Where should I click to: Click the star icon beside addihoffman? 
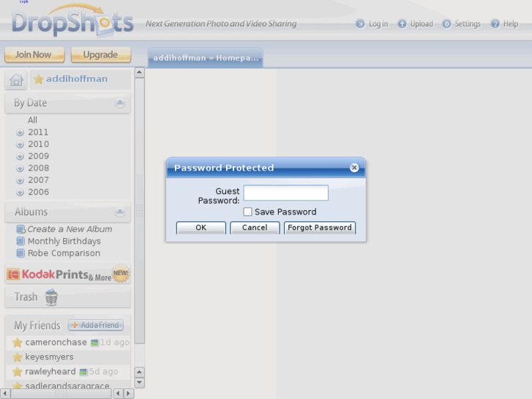pyautogui.click(x=38, y=79)
